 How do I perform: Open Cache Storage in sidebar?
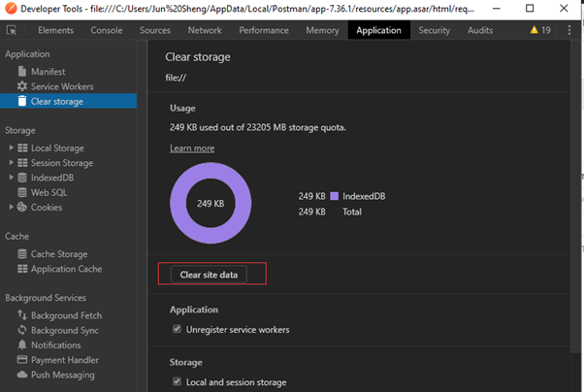[x=58, y=254]
